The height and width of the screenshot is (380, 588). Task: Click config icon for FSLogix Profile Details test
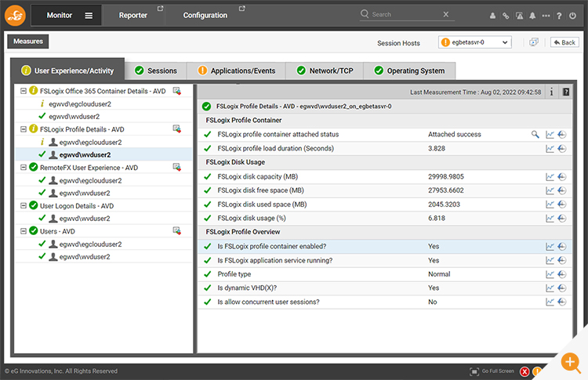pos(177,129)
